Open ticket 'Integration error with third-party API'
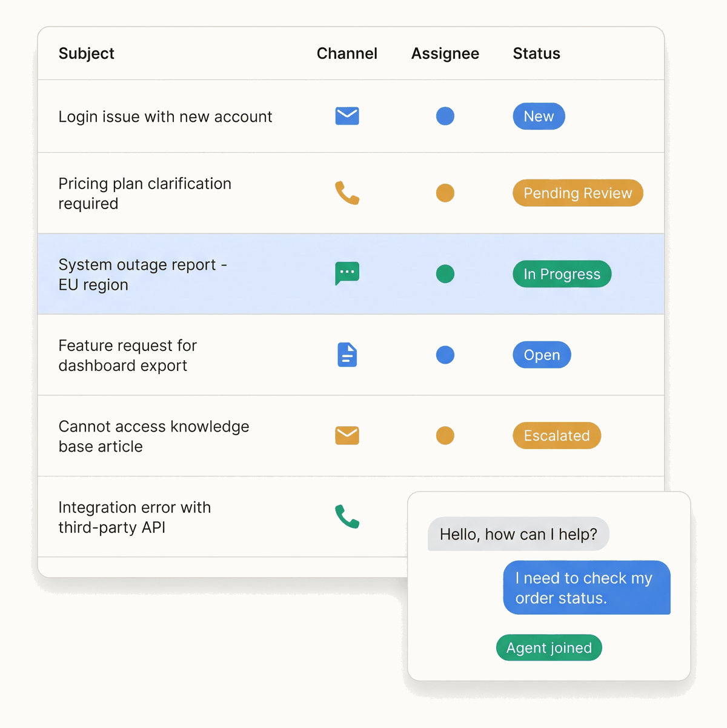Image resolution: width=727 pixels, height=728 pixels. click(134, 517)
